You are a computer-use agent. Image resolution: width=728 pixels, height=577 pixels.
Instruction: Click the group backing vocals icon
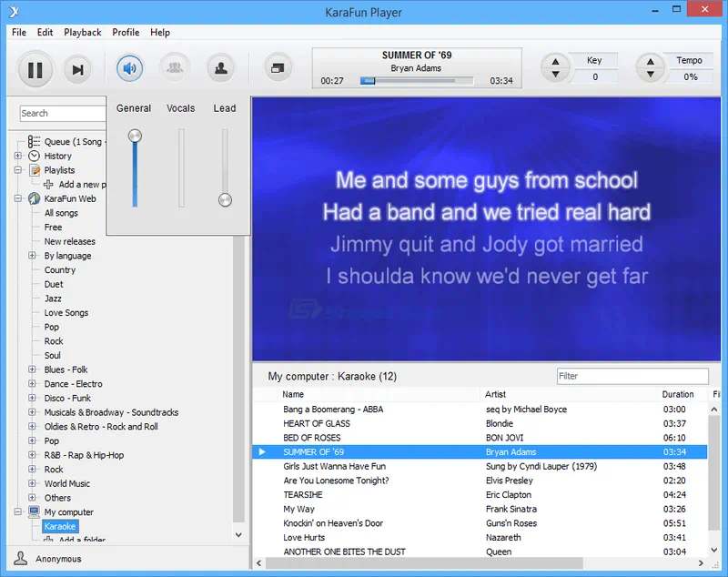175,68
